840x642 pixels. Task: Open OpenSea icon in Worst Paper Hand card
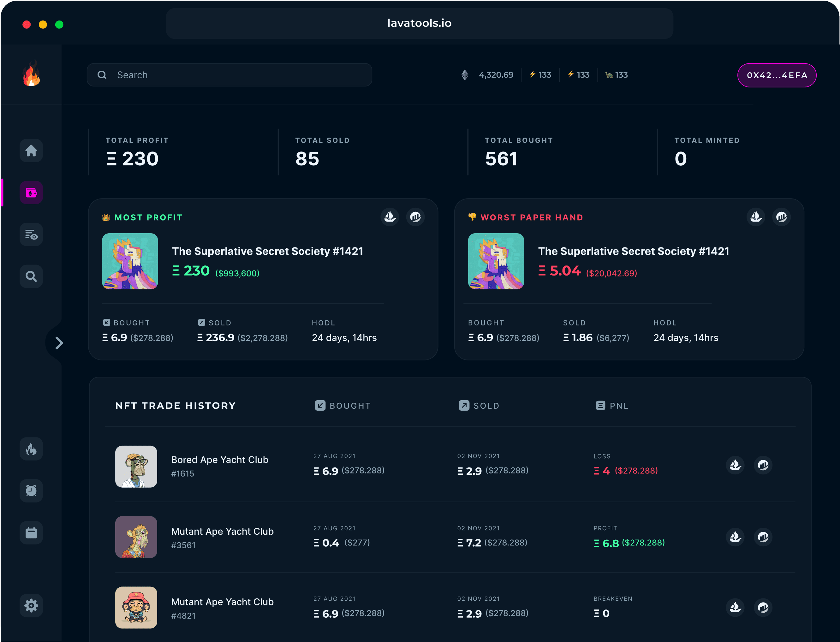click(756, 217)
